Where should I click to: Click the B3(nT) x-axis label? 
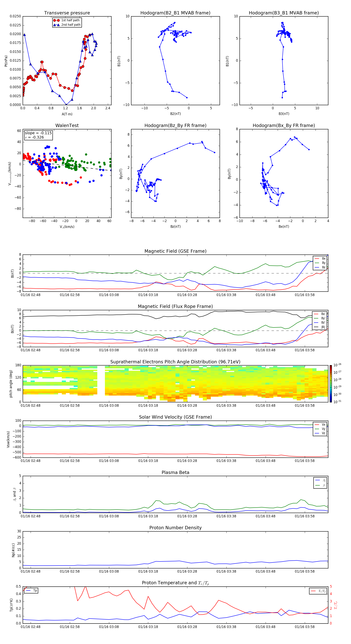click(284, 114)
